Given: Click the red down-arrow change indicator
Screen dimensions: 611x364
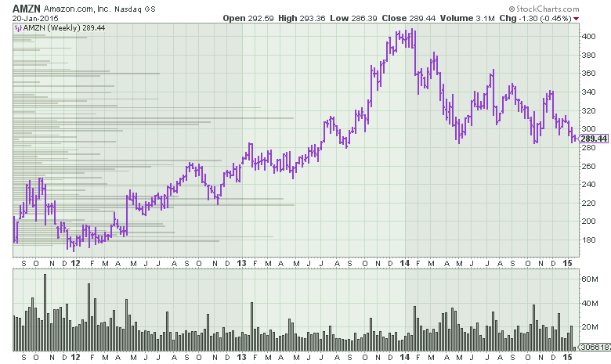Looking at the screenshot, I should [576, 19].
